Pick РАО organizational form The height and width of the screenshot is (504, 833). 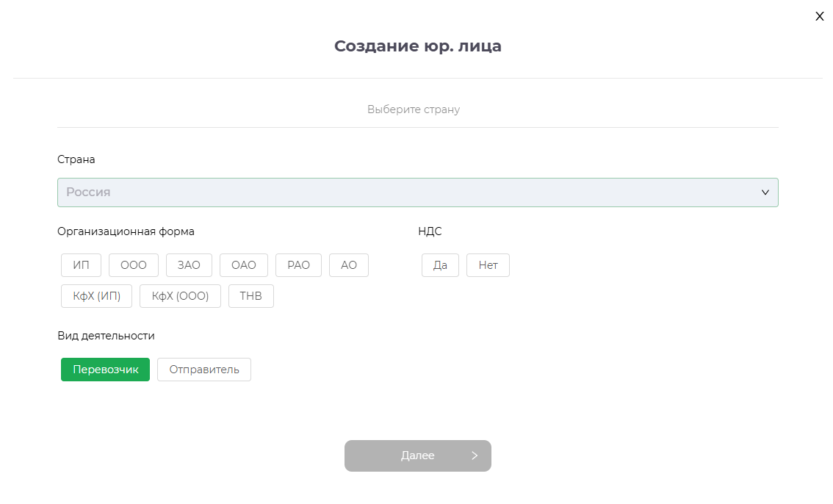point(298,265)
